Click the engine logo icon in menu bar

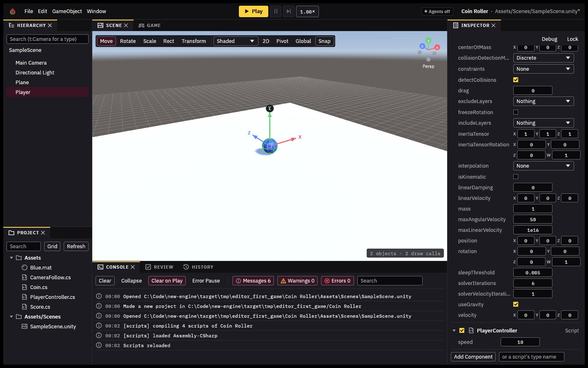(x=13, y=11)
